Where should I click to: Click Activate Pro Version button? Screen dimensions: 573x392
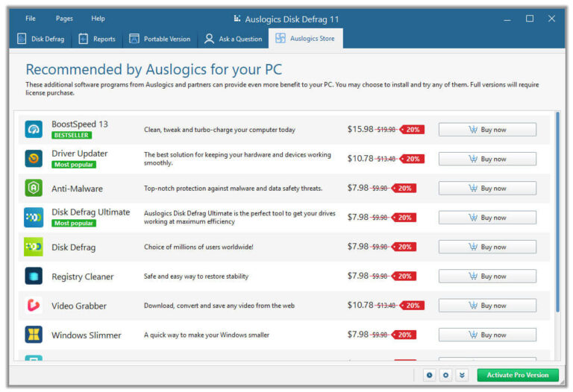[518, 375]
